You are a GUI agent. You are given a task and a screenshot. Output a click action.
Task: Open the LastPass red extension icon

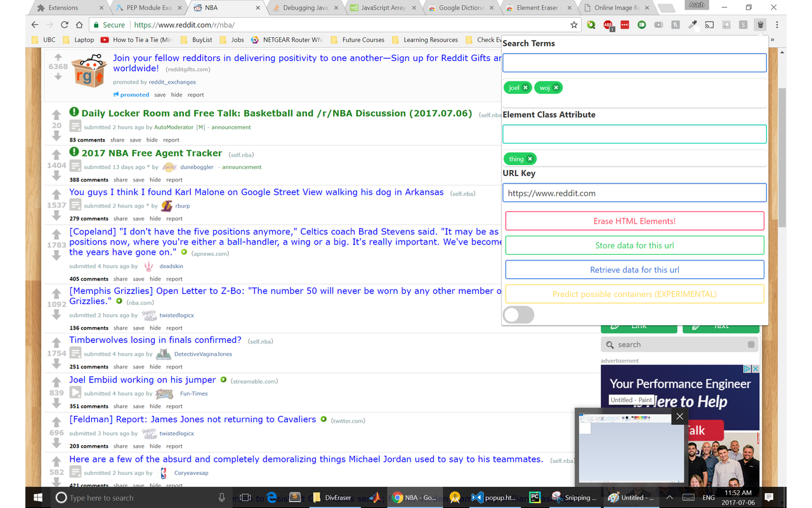[x=625, y=25]
